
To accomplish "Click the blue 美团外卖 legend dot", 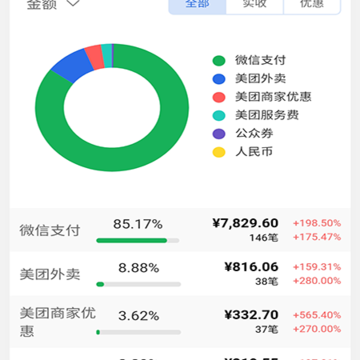I will tap(219, 79).
